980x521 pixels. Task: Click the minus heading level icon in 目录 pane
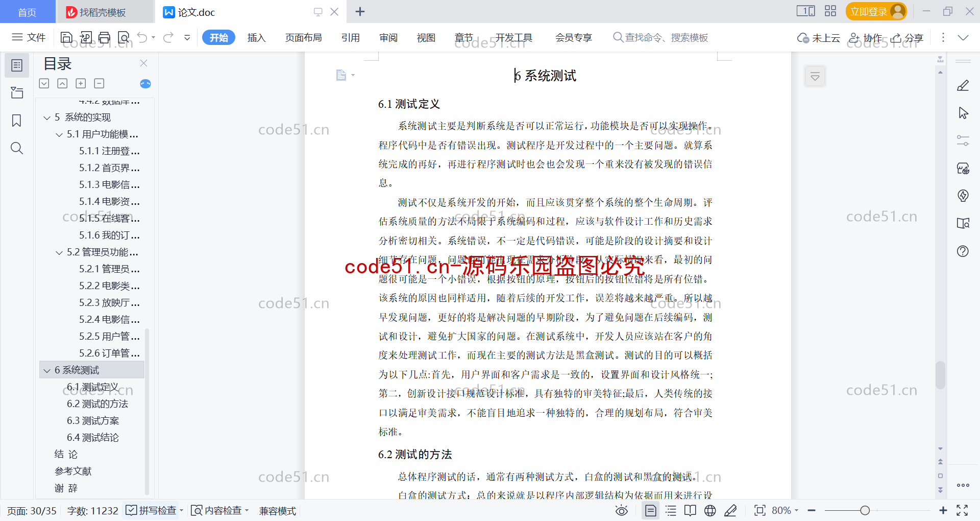click(x=99, y=83)
